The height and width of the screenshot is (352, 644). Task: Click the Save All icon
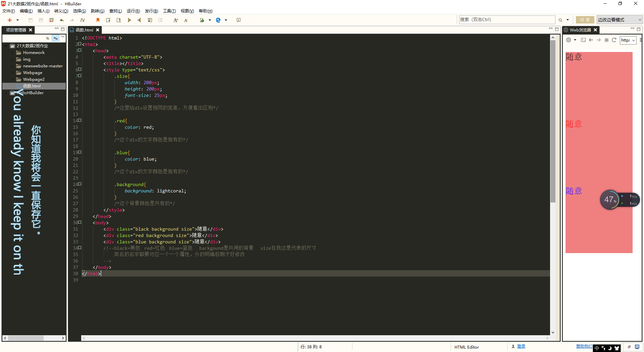(x=41, y=20)
